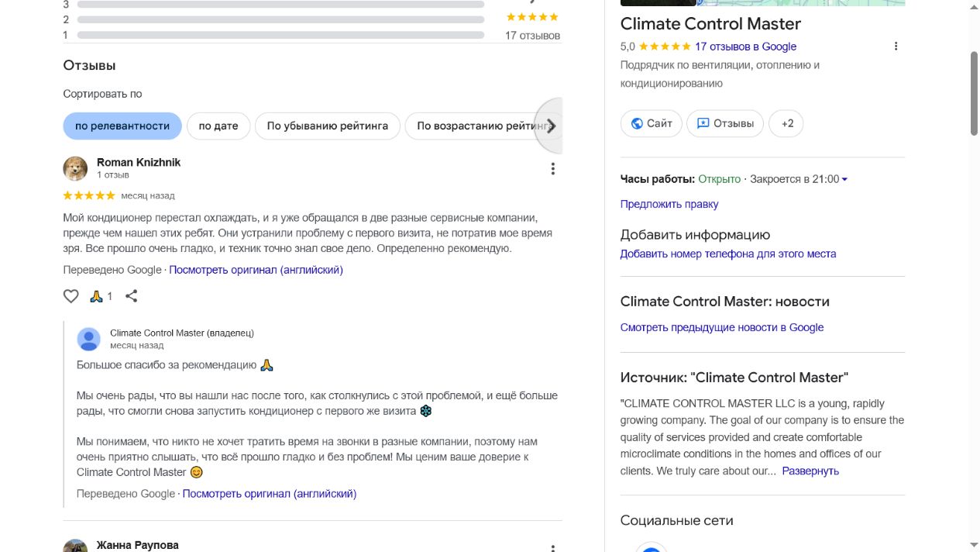Image resolution: width=980 pixels, height=552 pixels.
Task: View original English of owner's reply
Action: [x=270, y=493]
